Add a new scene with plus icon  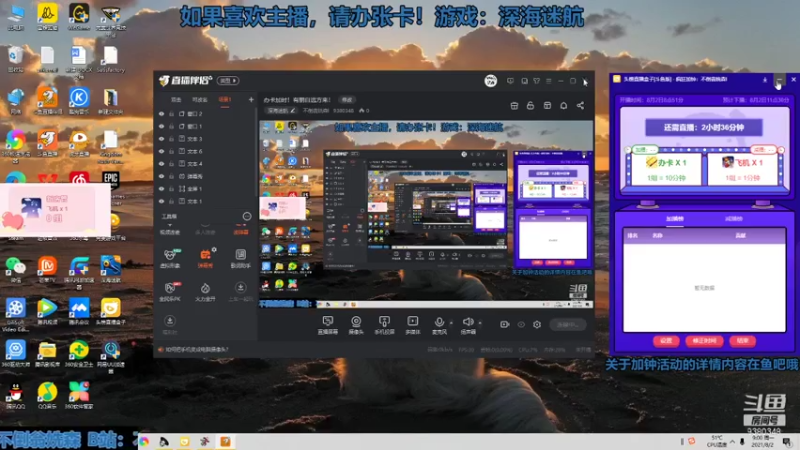(x=251, y=99)
